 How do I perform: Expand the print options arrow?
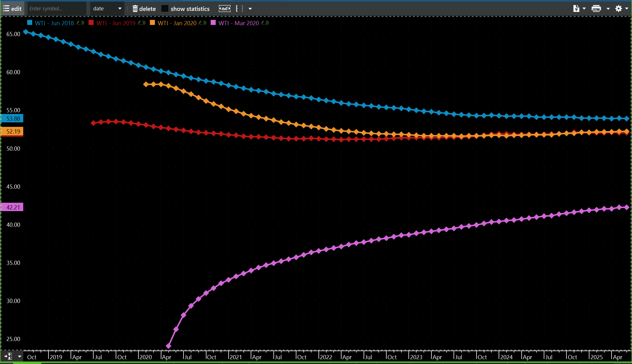[x=608, y=9]
